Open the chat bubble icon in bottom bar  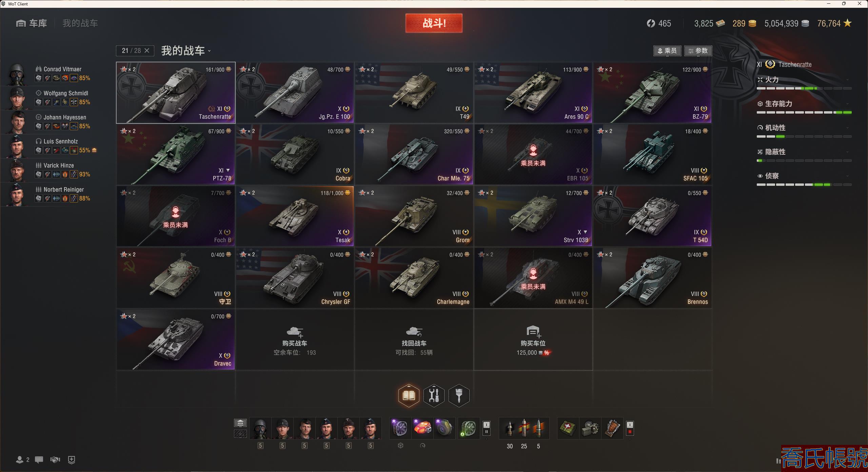point(39,460)
